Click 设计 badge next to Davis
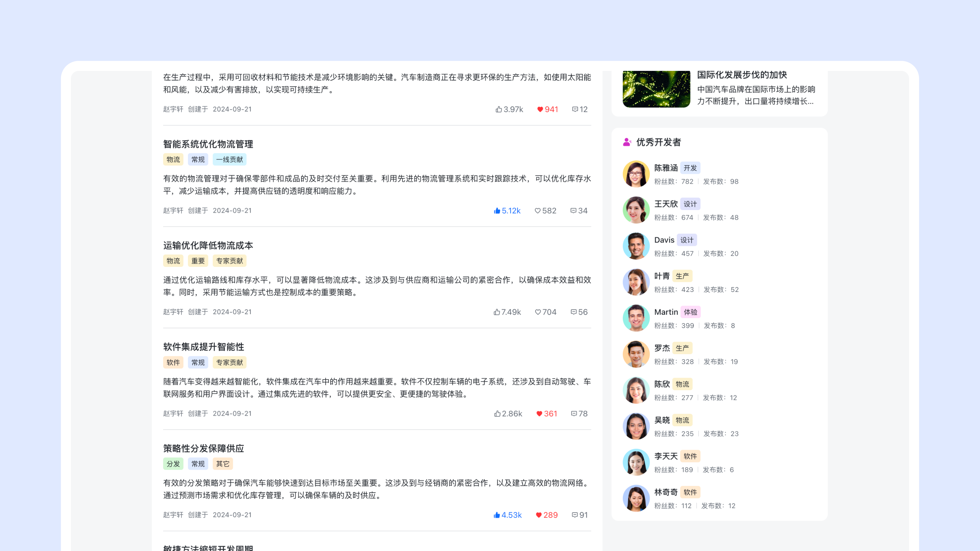The height and width of the screenshot is (551, 980). (x=687, y=240)
